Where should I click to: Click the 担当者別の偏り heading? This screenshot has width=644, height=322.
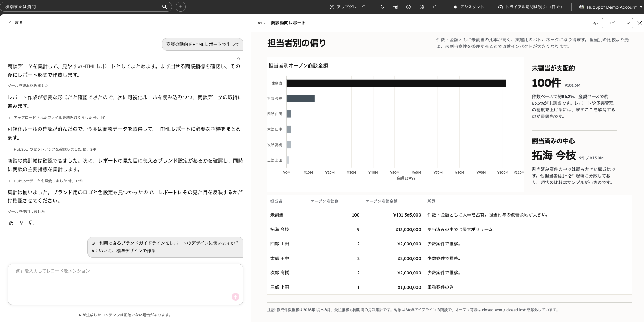(x=297, y=43)
